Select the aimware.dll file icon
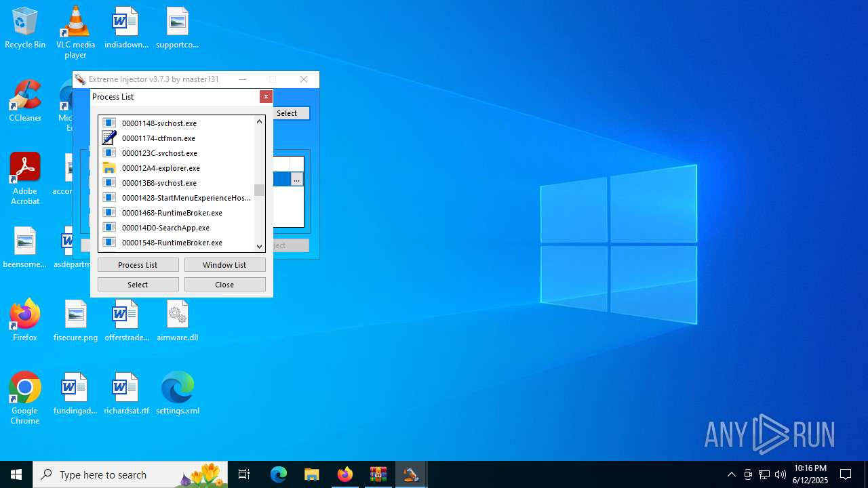Screen dimensions: 868x488 click(x=177, y=321)
